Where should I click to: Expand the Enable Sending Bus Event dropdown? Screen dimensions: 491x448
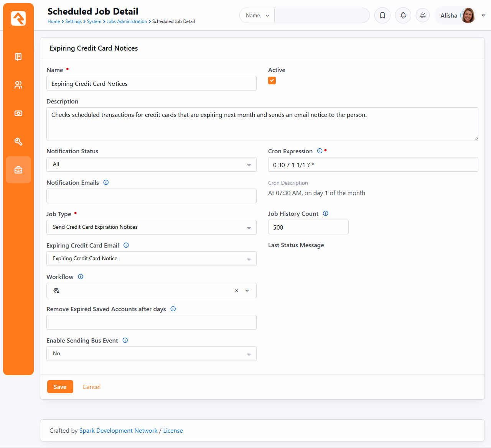(x=151, y=354)
